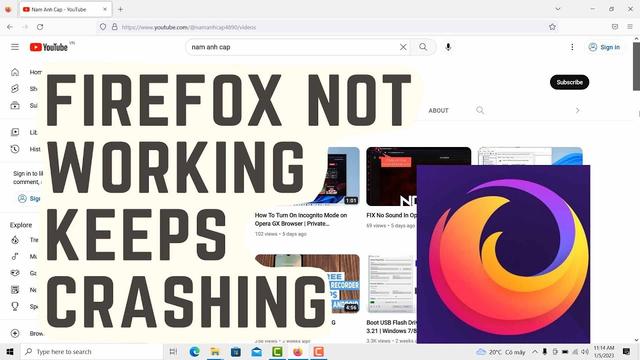
Task: Open the notification center
Action: [627, 351]
